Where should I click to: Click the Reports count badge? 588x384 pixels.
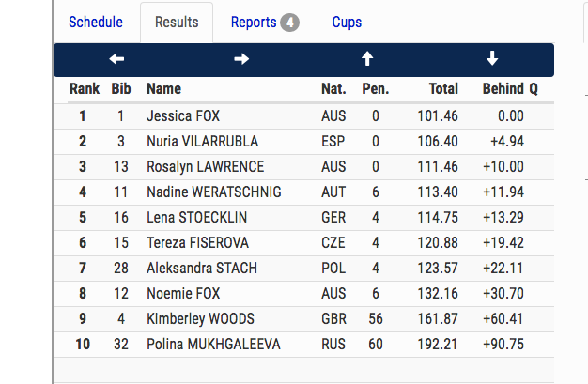click(x=289, y=23)
